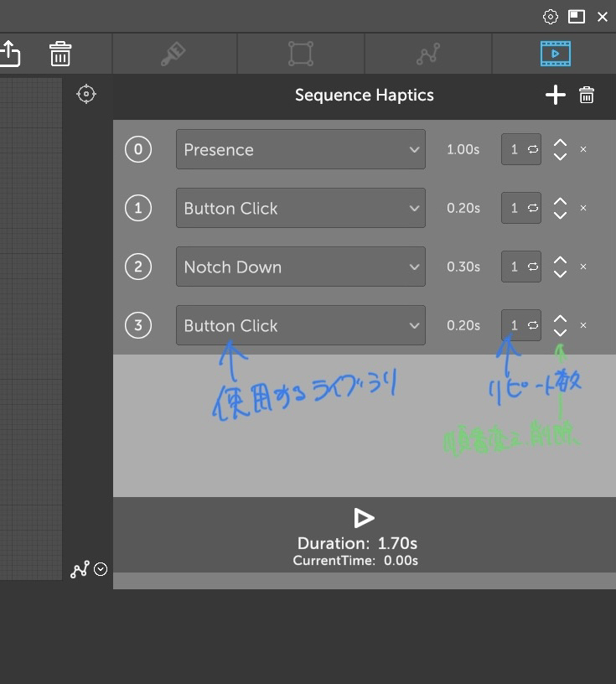The width and height of the screenshot is (616, 684).
Task: Click the export share icon
Action: click(x=9, y=54)
